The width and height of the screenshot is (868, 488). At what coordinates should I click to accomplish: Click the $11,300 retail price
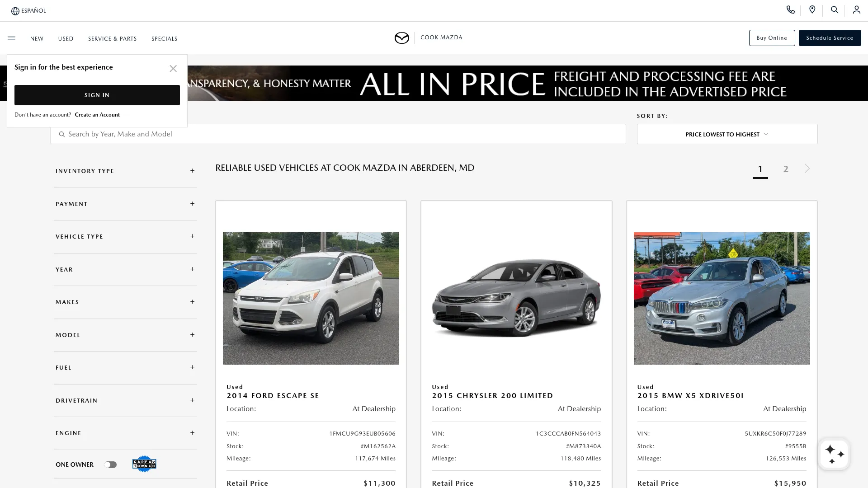379,483
